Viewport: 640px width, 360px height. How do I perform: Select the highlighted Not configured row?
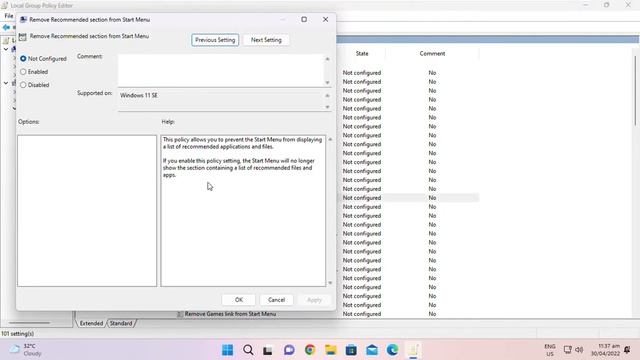pos(408,198)
